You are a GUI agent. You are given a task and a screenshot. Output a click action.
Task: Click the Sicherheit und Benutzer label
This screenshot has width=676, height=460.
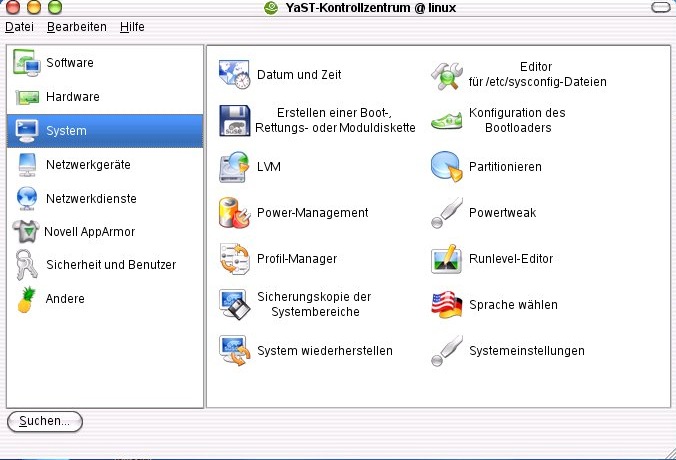click(x=111, y=265)
